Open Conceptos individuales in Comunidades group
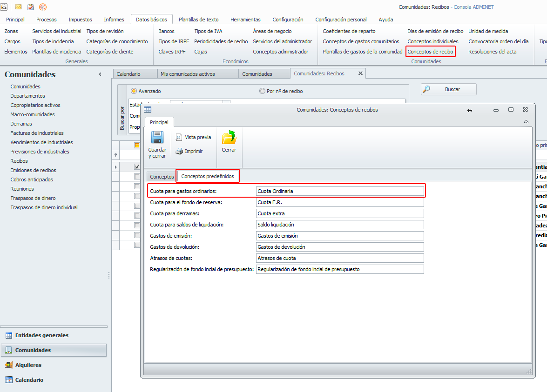Screen dimensions: 547x392 pyautogui.click(x=432, y=41)
